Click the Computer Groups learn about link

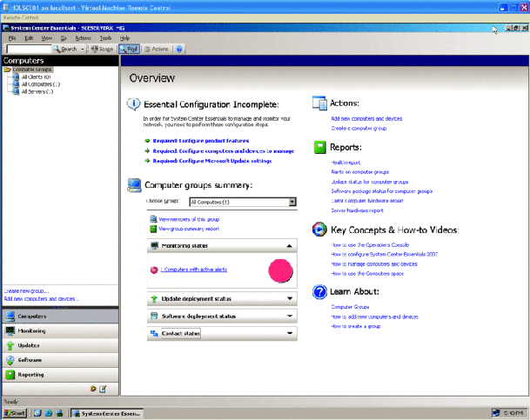[350, 307]
